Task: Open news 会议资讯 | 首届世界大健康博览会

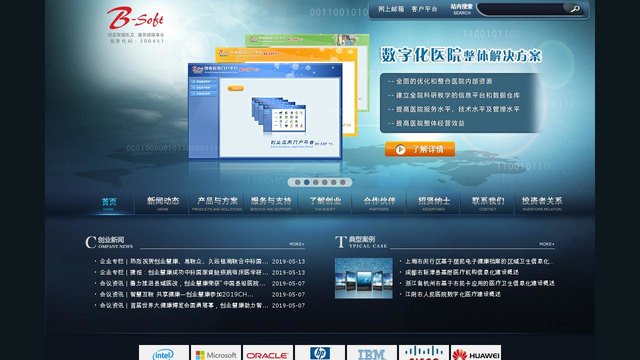Action: (184, 305)
